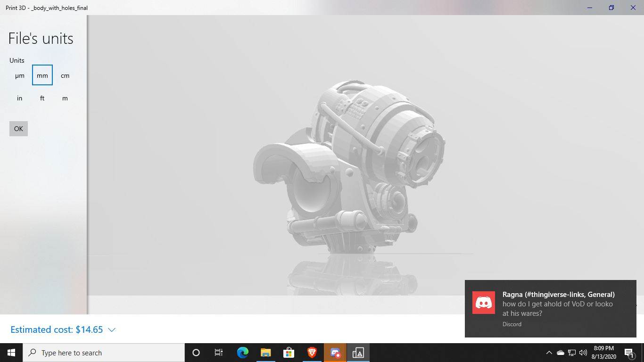Screen dimensions: 644x362
Task: Click the 'Units' label
Action: click(17, 60)
